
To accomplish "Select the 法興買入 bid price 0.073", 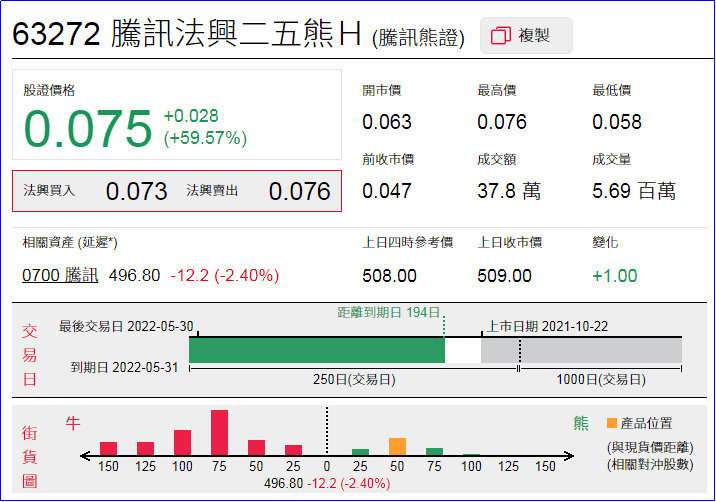I will 136,191.
